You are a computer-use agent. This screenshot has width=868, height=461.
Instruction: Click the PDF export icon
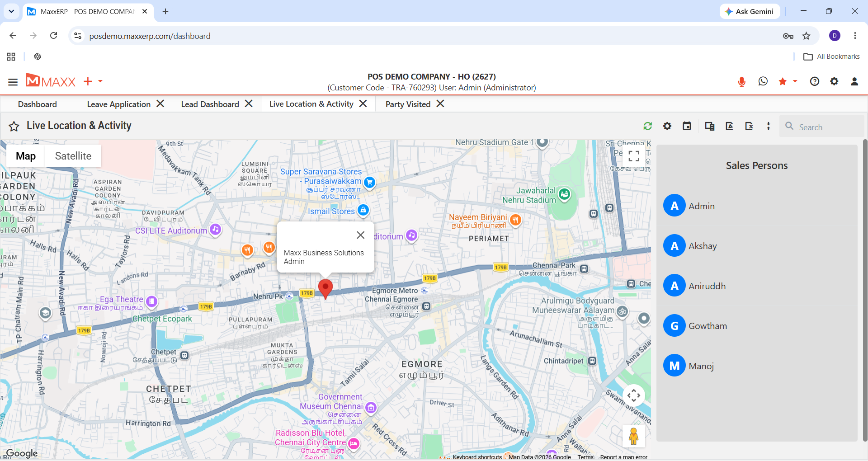[x=730, y=126]
